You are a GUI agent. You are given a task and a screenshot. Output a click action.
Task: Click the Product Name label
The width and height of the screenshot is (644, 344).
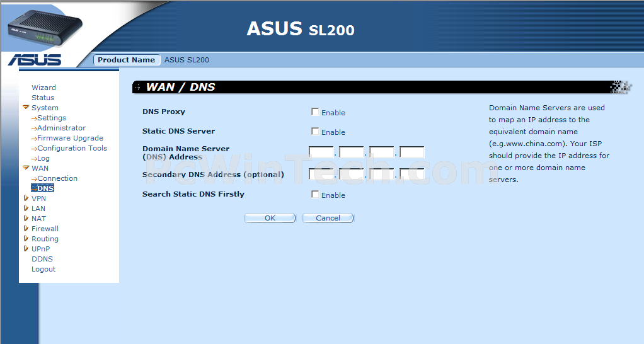pos(127,60)
